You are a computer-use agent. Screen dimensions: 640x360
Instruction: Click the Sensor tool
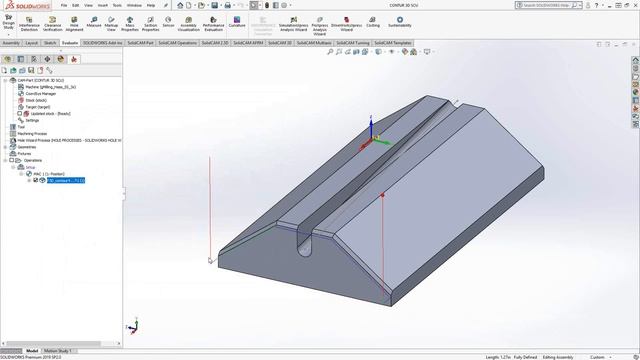pos(168,22)
